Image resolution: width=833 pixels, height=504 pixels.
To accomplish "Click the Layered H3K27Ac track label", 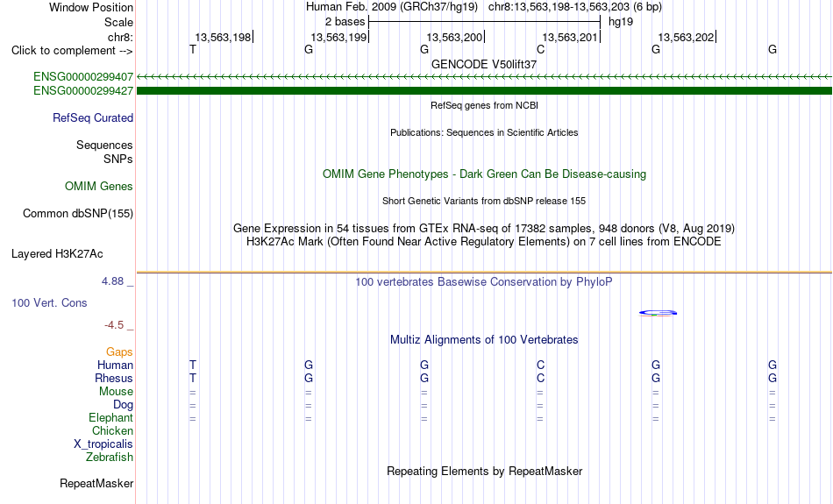I will [57, 254].
